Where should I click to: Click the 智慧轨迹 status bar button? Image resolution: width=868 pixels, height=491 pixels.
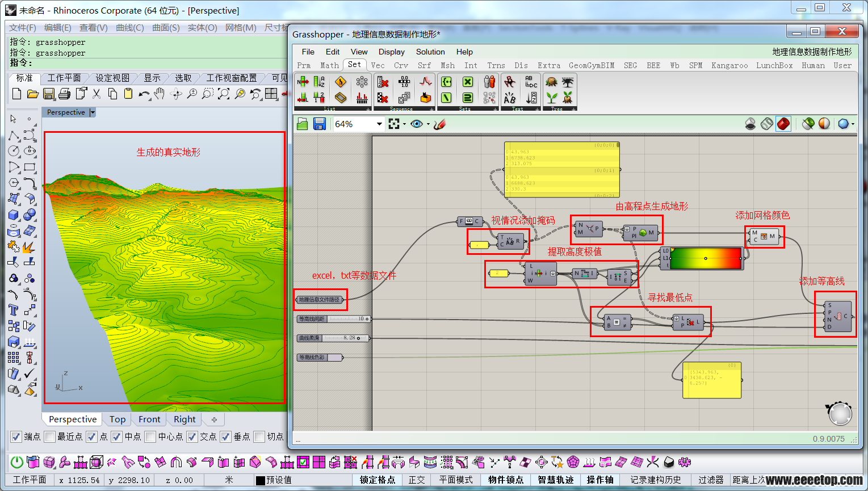pos(556,480)
